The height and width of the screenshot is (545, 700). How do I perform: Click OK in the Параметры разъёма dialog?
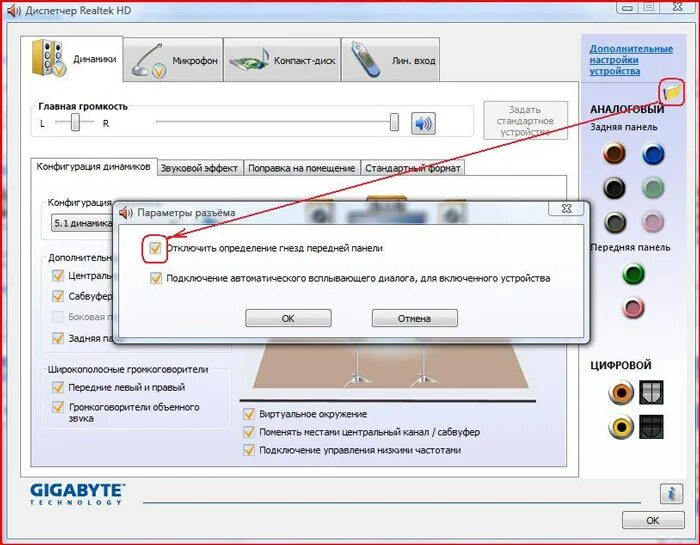(x=288, y=318)
